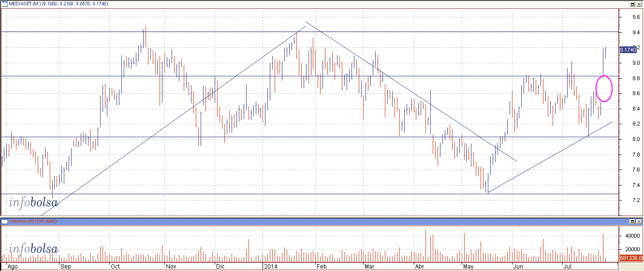Click the 9.1740 current price label
The width and height of the screenshot is (644, 271).
coord(628,49)
